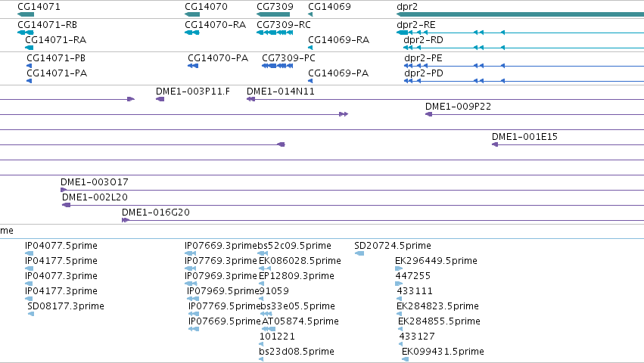Select the EK099431.5prime EST label

[x=443, y=352]
